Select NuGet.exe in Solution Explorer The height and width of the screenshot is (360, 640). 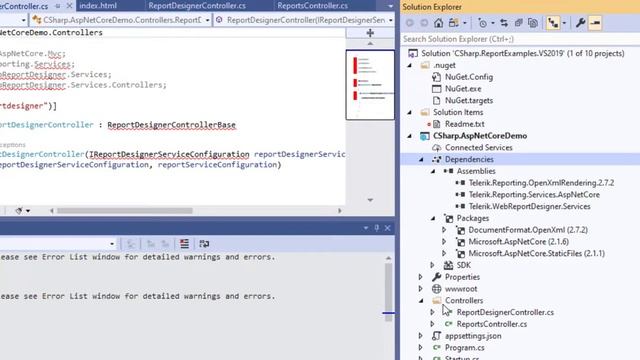coord(463,89)
